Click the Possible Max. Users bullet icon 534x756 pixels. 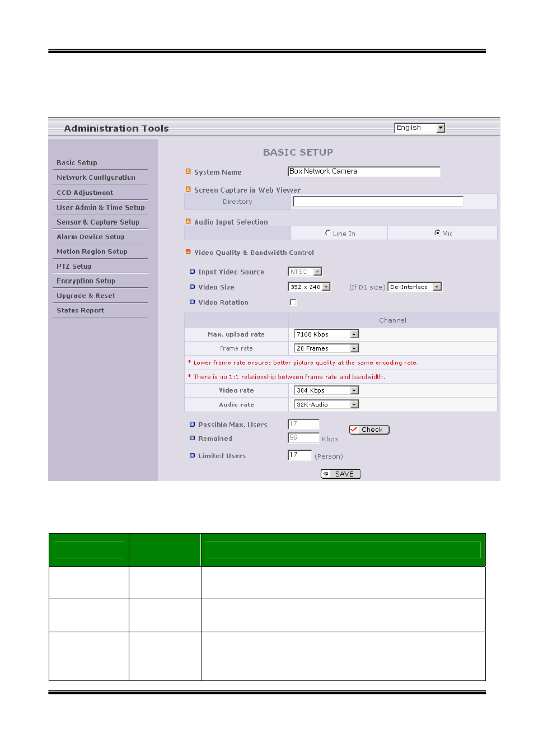[192, 424]
